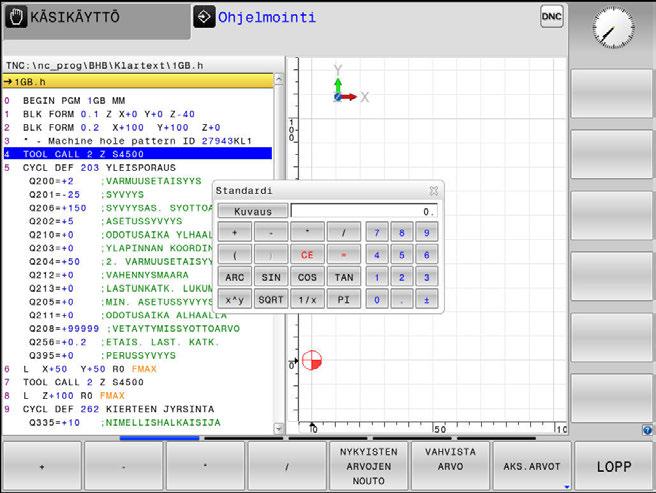Click the TAN function key
The width and height of the screenshot is (656, 493).
(343, 277)
